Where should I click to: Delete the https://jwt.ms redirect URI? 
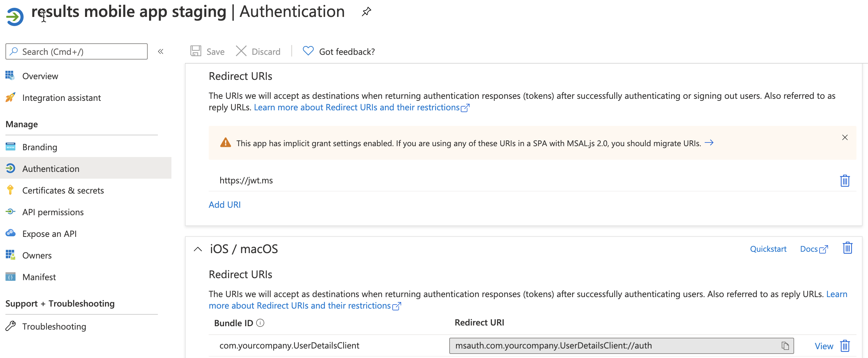coord(844,181)
